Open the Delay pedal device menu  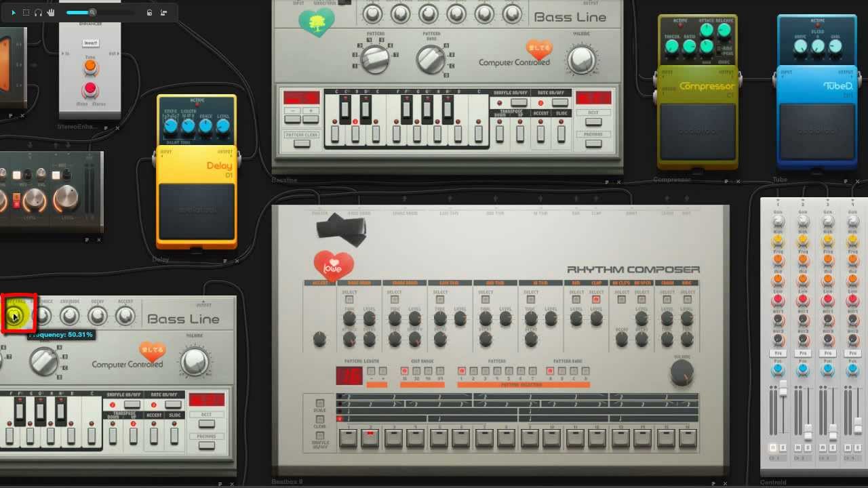point(226,260)
